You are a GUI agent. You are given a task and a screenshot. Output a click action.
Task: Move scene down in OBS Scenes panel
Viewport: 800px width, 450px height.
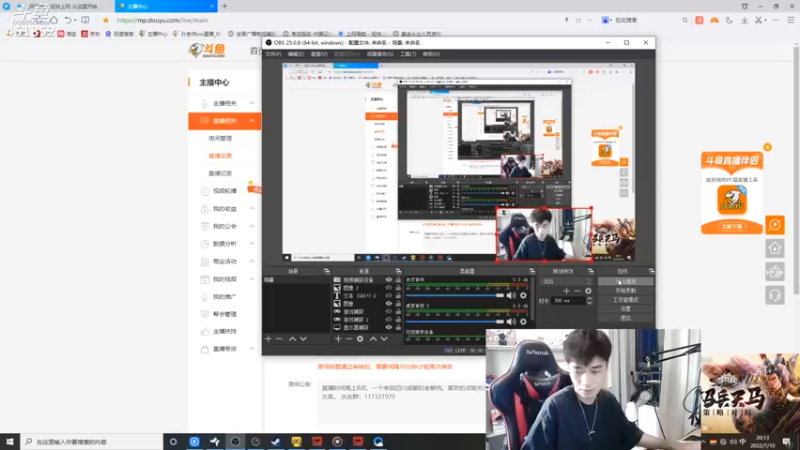303,339
